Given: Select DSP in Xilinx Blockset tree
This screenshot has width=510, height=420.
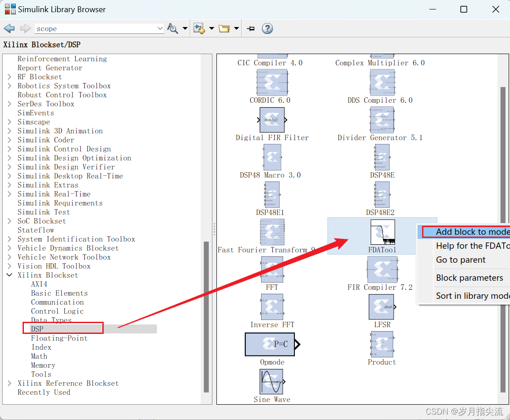Looking at the screenshot, I should [37, 329].
